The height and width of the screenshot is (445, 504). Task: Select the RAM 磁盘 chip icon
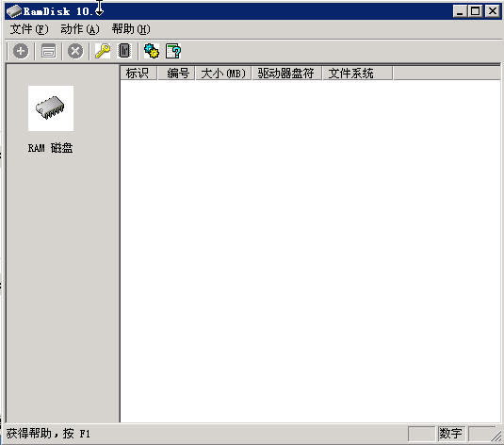[x=51, y=108]
